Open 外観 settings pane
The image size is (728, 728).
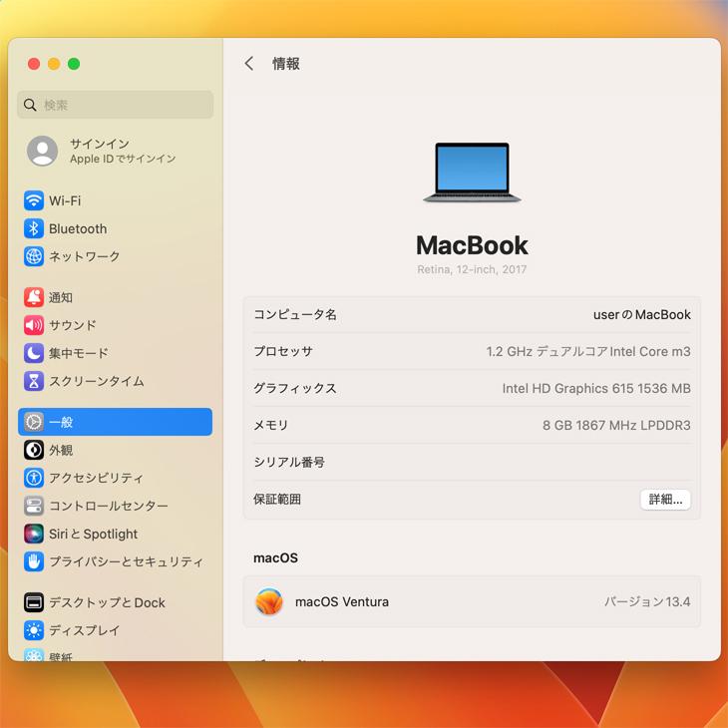(61, 450)
